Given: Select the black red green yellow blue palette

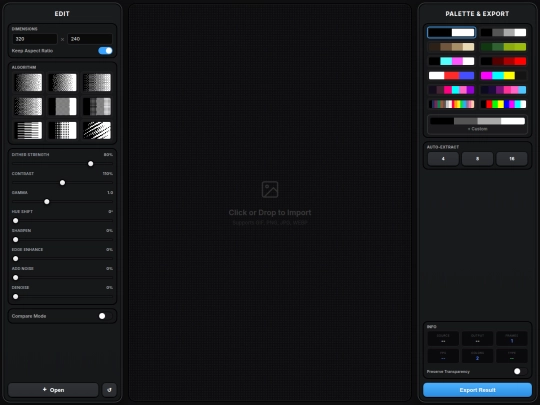Looking at the screenshot, I should (x=503, y=104).
